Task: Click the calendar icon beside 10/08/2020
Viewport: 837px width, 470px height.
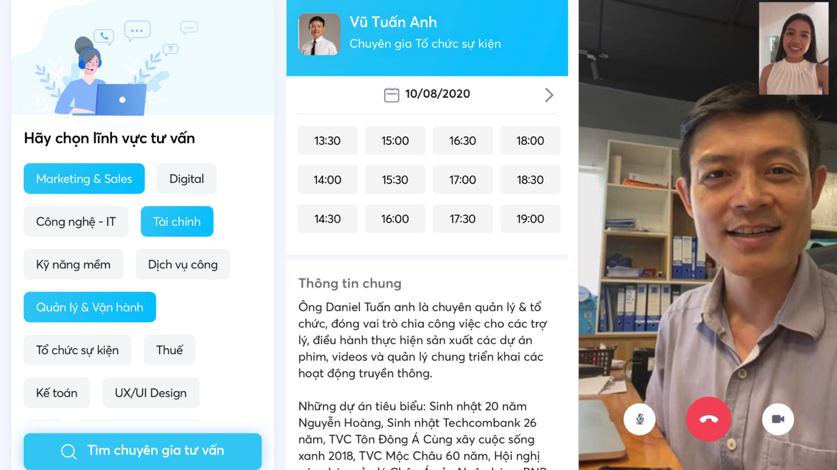Action: pos(391,95)
